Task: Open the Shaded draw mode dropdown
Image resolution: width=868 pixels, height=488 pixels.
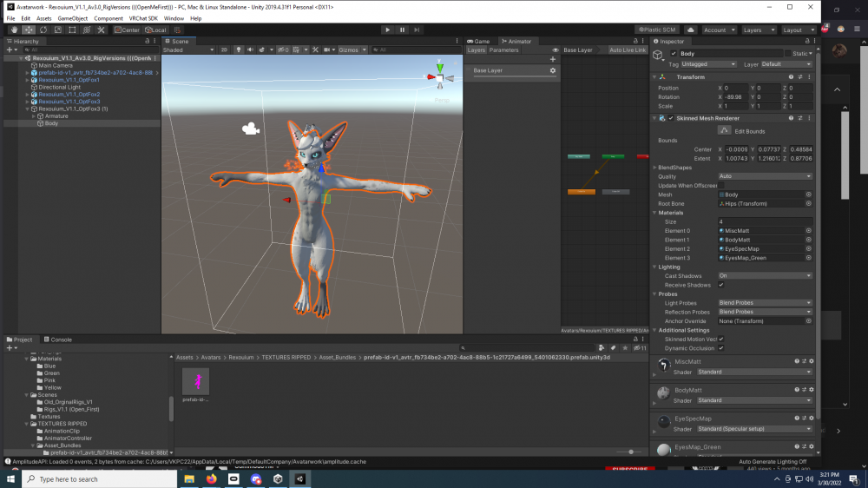Action: click(x=188, y=49)
